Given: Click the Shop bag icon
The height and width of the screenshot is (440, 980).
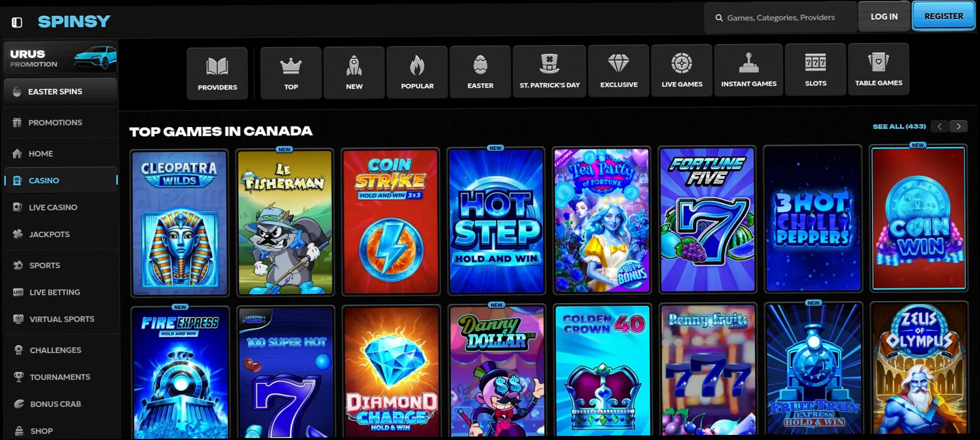Looking at the screenshot, I should click(x=19, y=431).
